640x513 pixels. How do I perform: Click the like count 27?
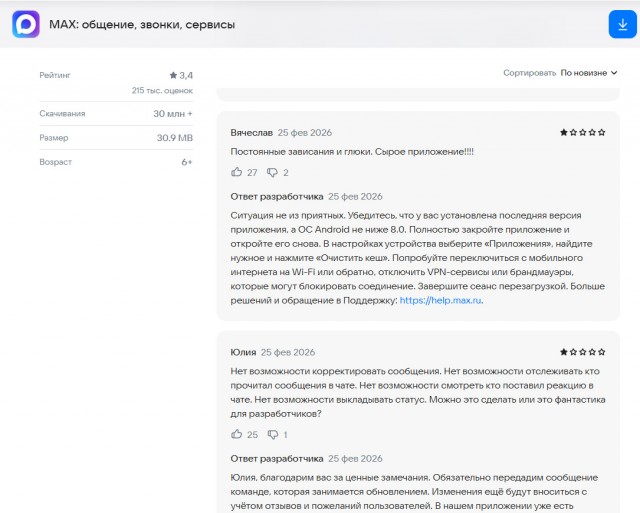[x=252, y=173]
